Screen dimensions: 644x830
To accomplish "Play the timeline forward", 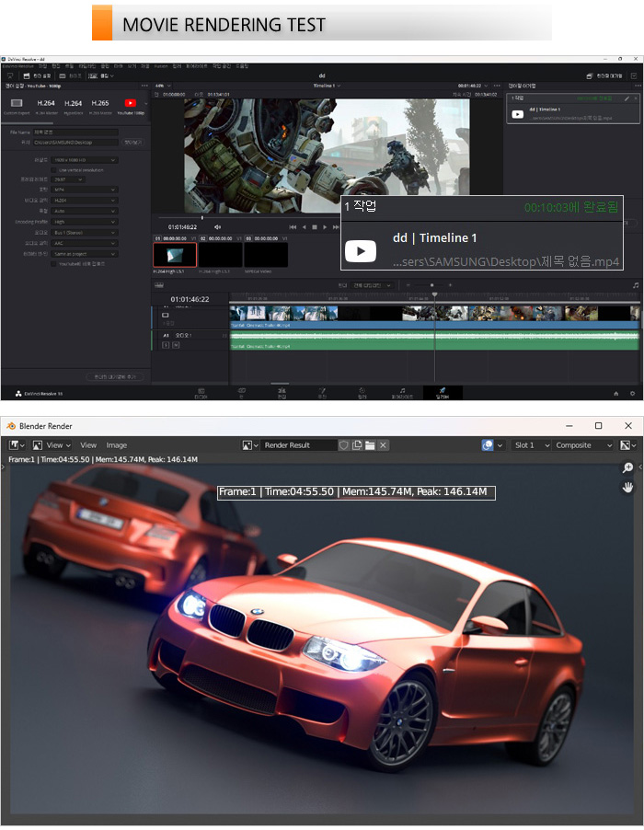I will pyautogui.click(x=325, y=227).
